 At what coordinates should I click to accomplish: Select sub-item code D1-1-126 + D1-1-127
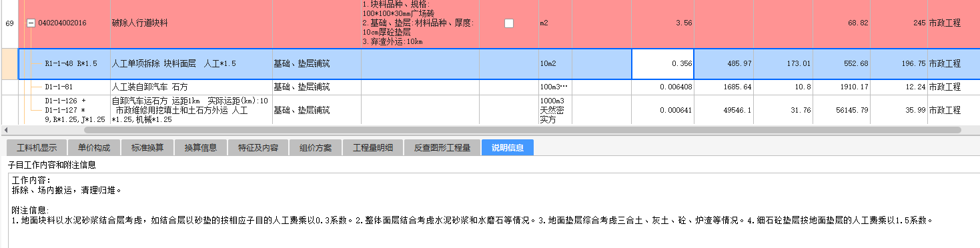click(x=74, y=110)
